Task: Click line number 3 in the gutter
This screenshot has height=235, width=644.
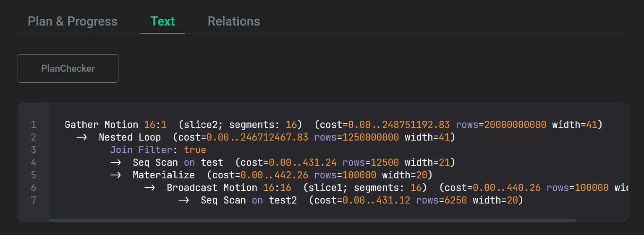Action: (34, 150)
